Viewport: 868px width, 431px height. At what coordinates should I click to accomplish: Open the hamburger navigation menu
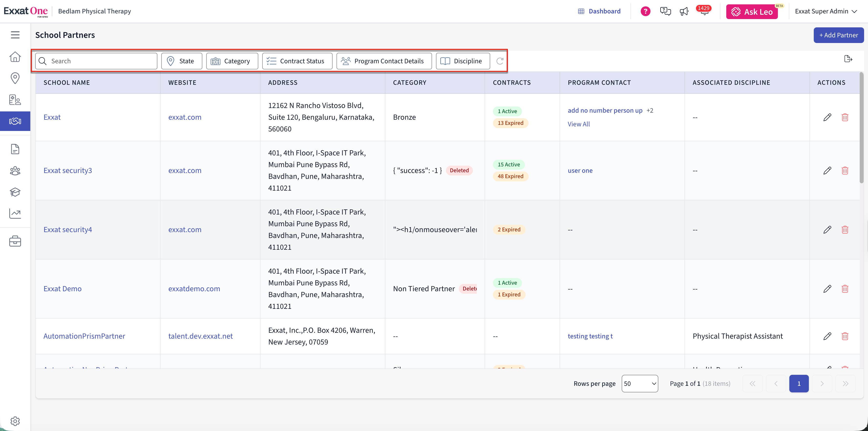(x=15, y=35)
